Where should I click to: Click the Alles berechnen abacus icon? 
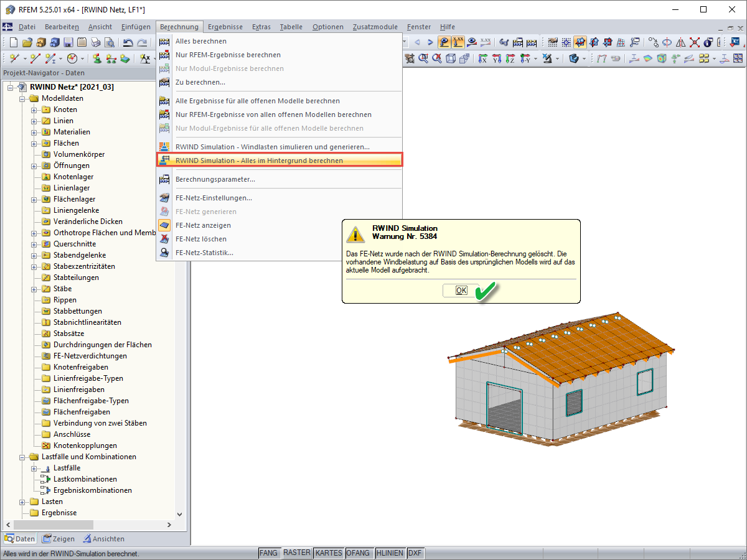[x=164, y=41]
